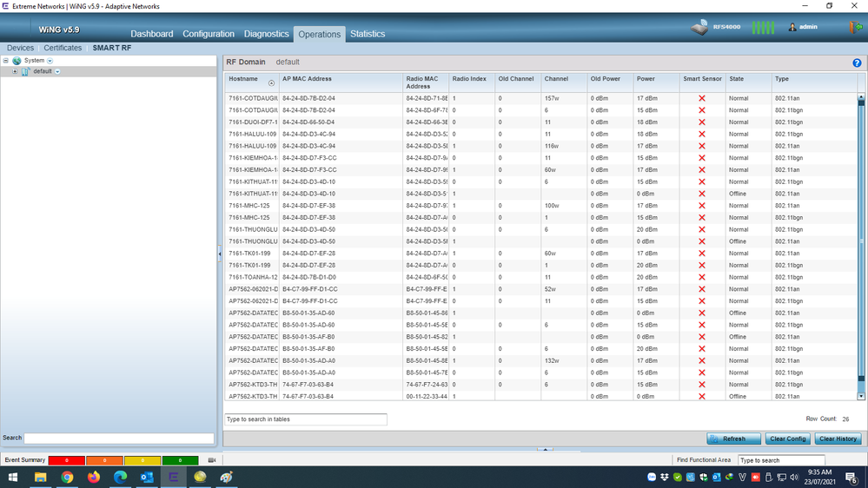Open the System node dropdown arrow

pyautogui.click(x=50, y=61)
